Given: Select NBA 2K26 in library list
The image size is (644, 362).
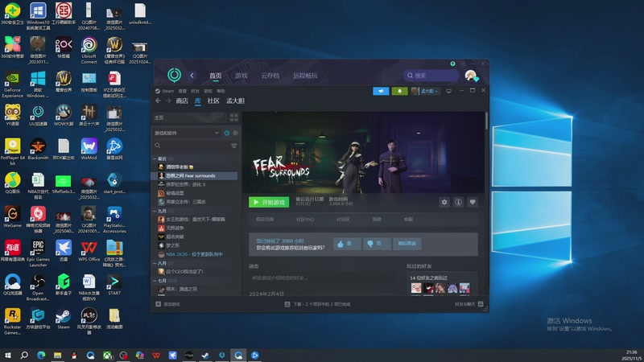Looking at the screenshot, I should (195, 254).
